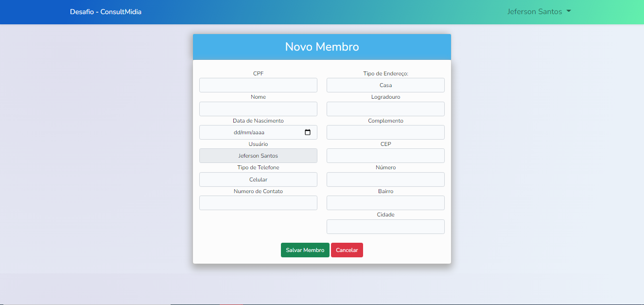Focus the Numero de Contato field
Screen dimensions: 644x305
click(x=258, y=203)
